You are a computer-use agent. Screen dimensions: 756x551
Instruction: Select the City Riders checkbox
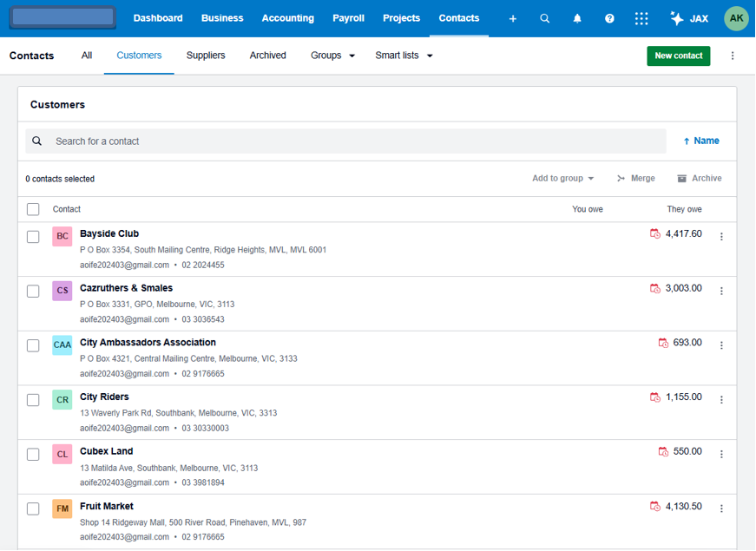(33, 400)
